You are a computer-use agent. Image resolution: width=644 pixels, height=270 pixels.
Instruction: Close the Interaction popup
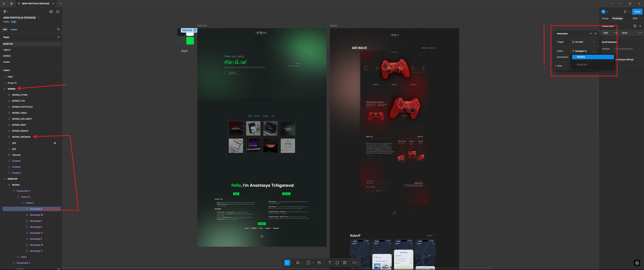click(596, 34)
